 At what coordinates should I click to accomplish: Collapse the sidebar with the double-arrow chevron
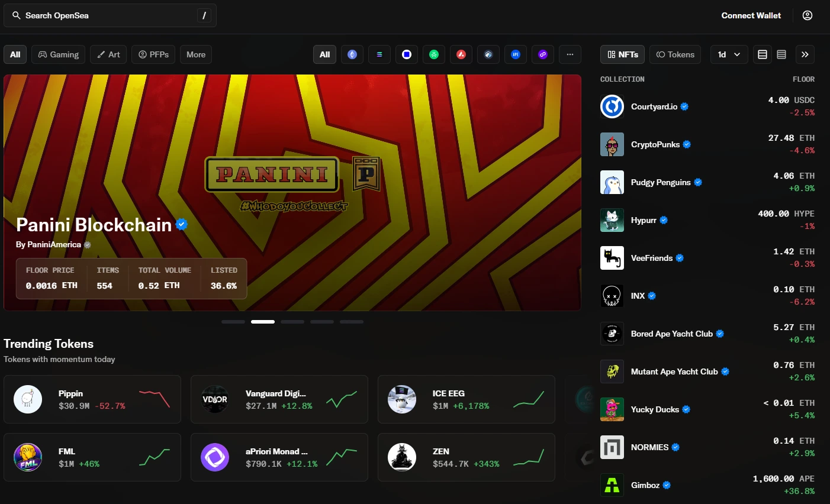pos(805,54)
